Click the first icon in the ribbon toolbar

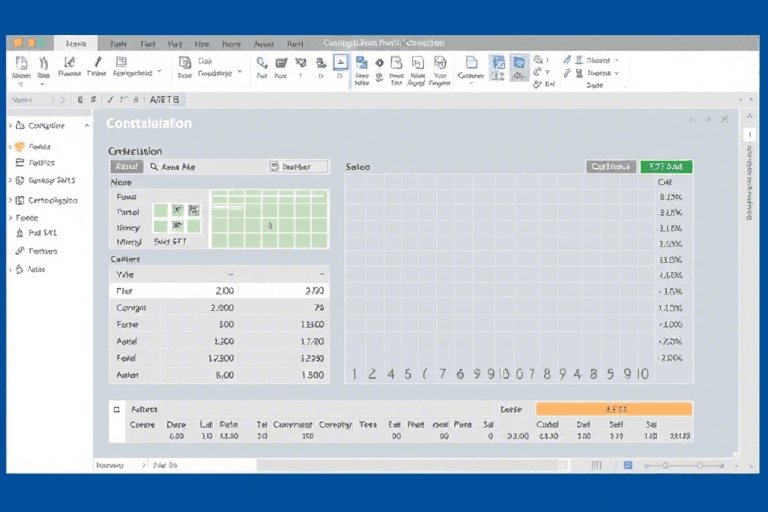point(20,63)
